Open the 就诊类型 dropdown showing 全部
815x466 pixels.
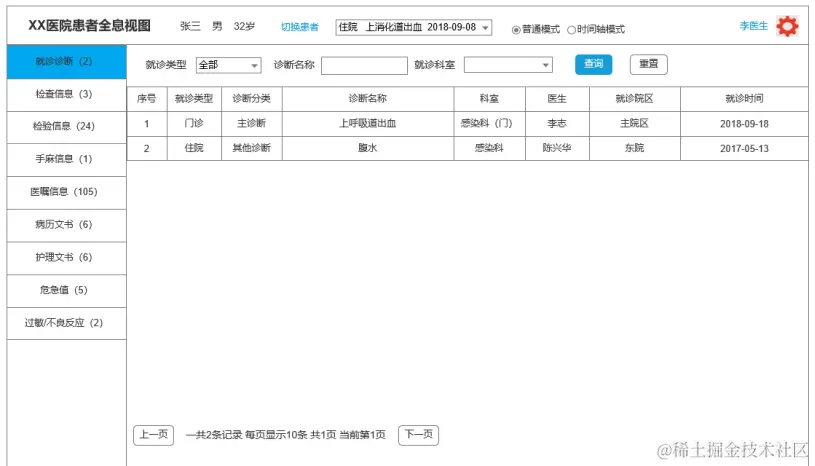pyautogui.click(x=228, y=65)
